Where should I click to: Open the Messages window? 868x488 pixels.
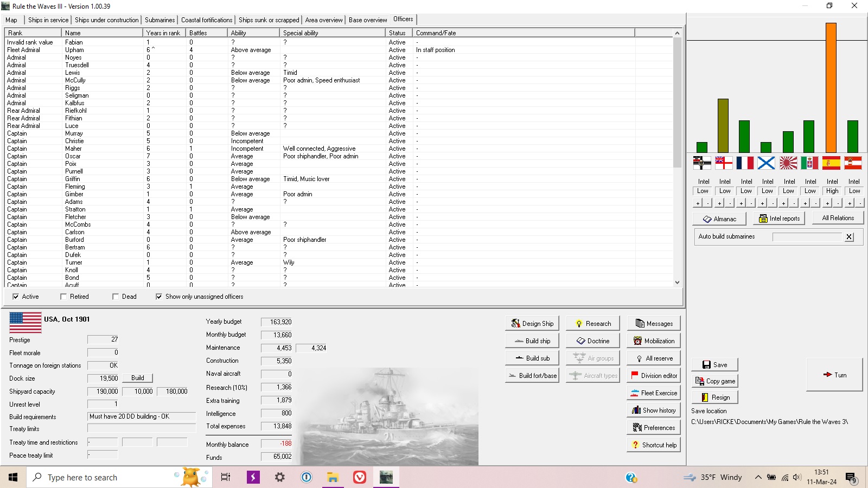pyautogui.click(x=654, y=324)
